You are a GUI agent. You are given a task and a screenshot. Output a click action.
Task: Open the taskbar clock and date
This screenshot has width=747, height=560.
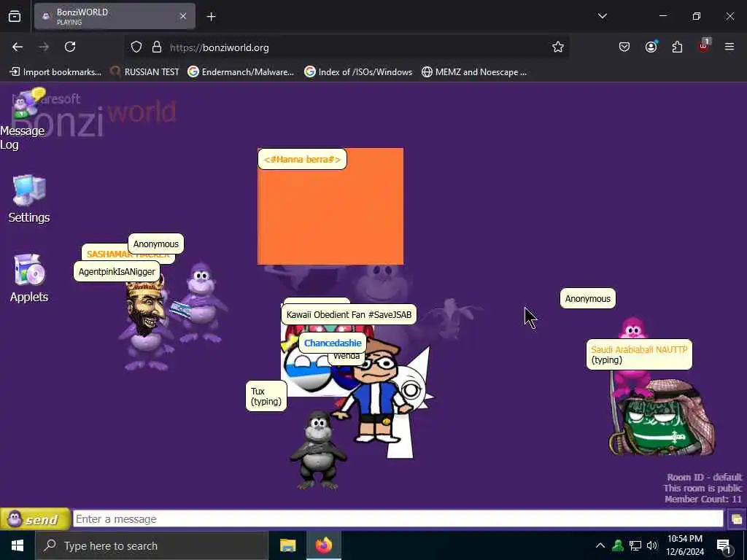click(x=684, y=545)
